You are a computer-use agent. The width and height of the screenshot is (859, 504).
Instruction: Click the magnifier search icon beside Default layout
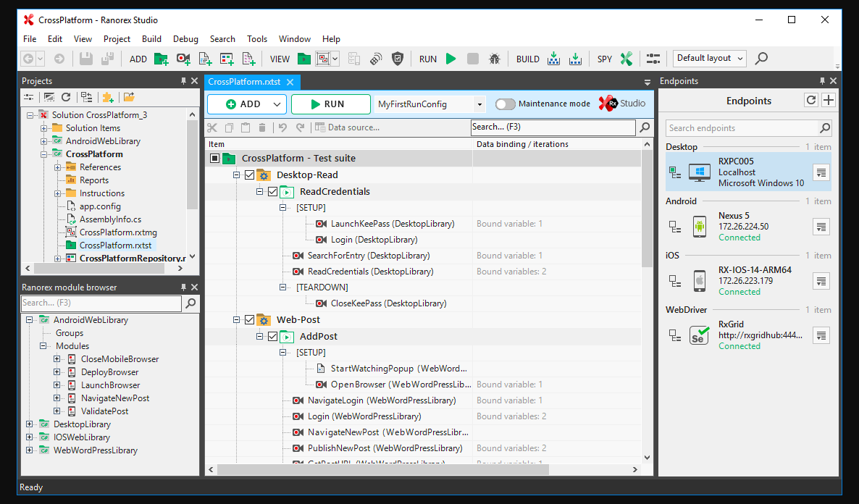[761, 58]
